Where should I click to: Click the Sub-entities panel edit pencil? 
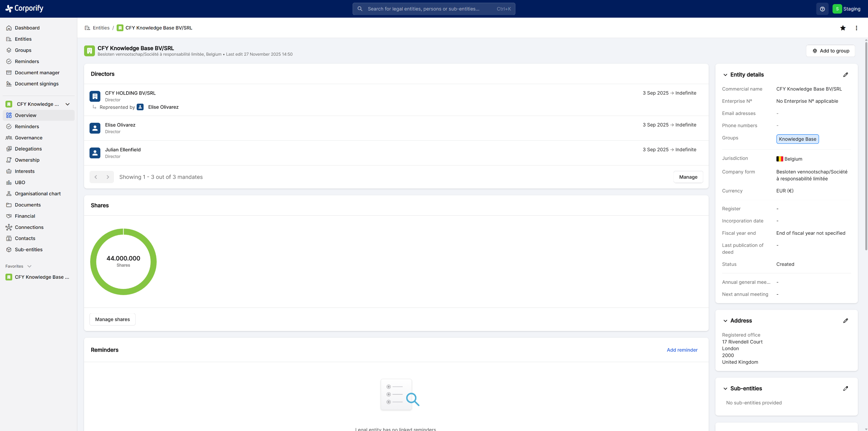845,388
